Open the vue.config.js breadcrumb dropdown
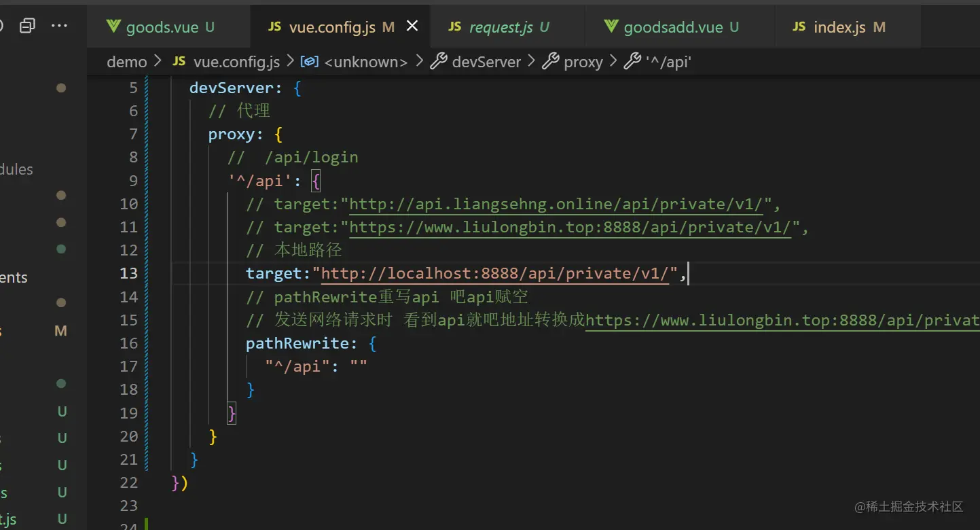Screen dimensions: 980x530 click(x=236, y=62)
